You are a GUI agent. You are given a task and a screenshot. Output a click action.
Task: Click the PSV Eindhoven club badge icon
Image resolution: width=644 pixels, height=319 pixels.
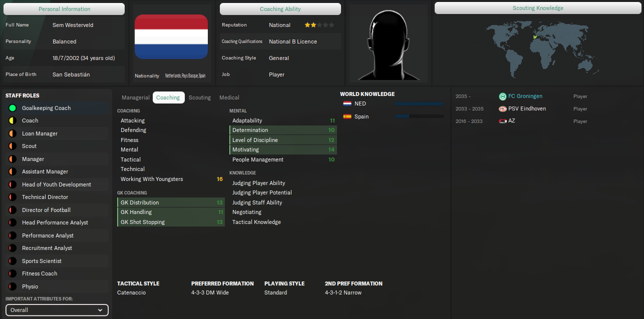[503, 109]
